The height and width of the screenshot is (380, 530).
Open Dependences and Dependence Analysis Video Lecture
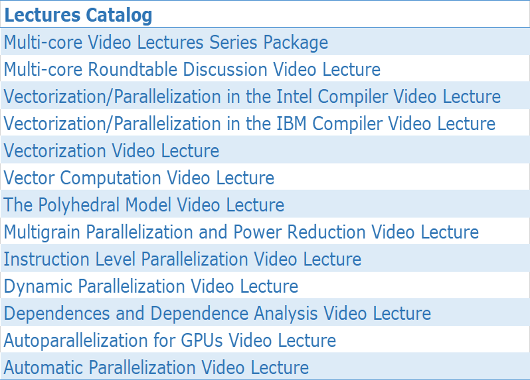click(217, 314)
